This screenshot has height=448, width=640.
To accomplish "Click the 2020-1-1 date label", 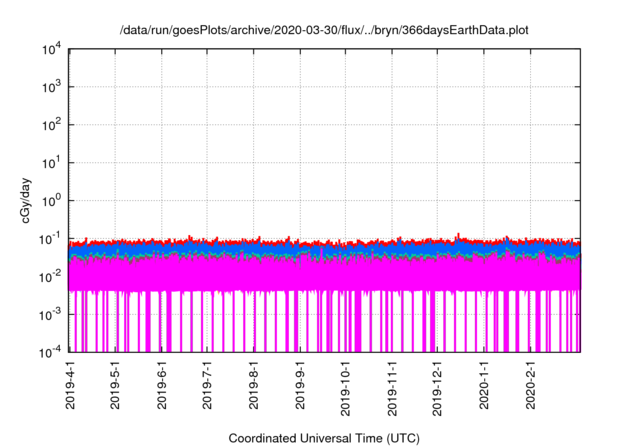I will pos(484,385).
